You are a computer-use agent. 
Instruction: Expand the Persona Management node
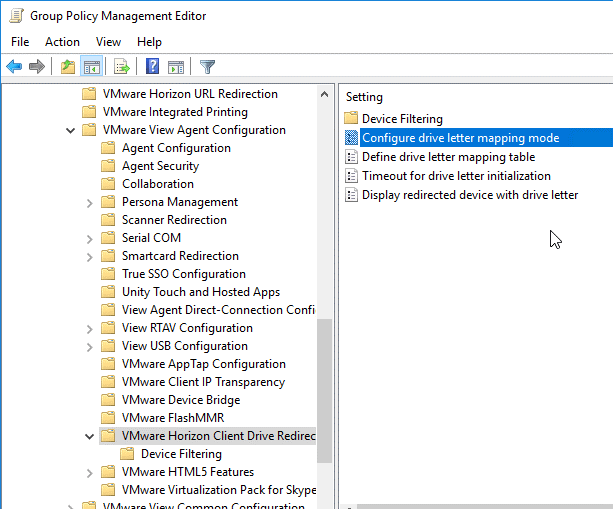90,203
